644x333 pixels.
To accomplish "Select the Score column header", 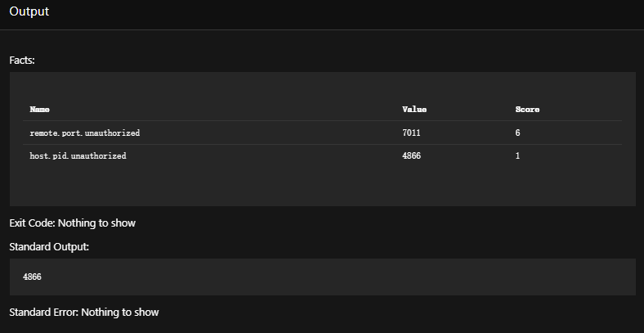I will tap(527, 110).
